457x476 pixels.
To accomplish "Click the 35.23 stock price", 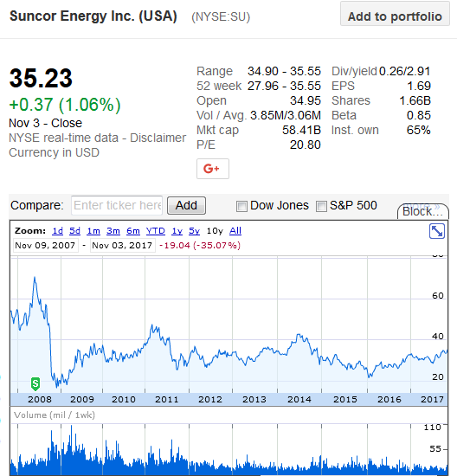I will click(41, 78).
